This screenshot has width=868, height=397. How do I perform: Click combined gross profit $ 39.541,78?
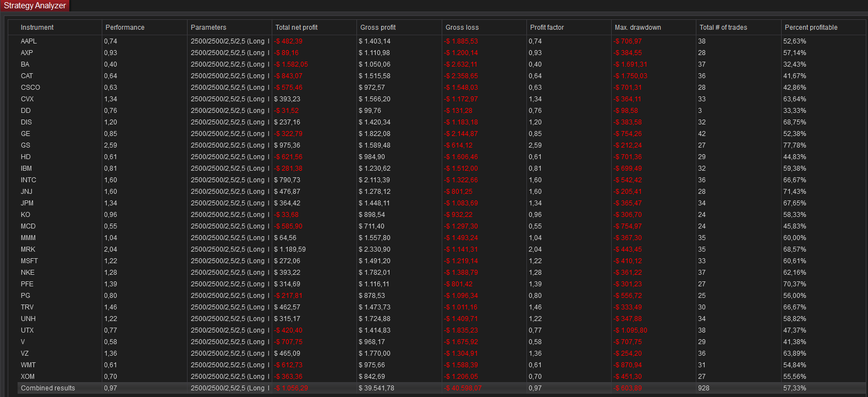pyautogui.click(x=376, y=388)
